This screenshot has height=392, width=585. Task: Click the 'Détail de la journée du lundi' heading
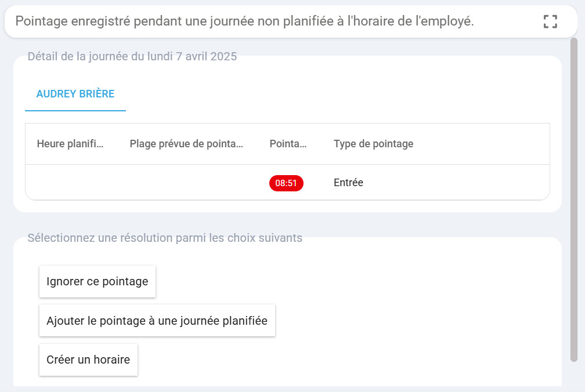pyautogui.click(x=132, y=57)
